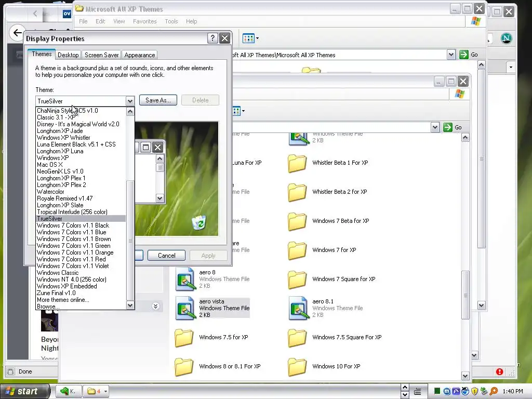532x399 pixels.
Task: Click the theme list scroll up arrow
Action: point(130,112)
